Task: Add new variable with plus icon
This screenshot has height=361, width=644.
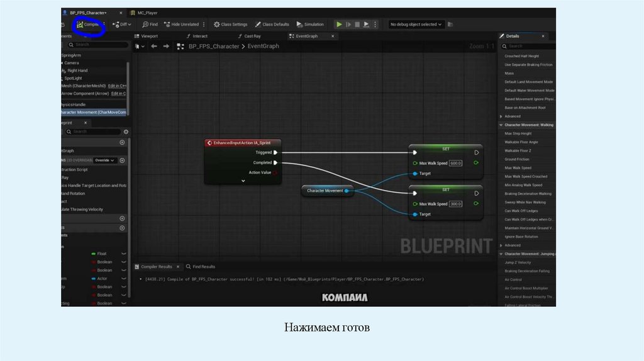Action: pyautogui.click(x=122, y=228)
